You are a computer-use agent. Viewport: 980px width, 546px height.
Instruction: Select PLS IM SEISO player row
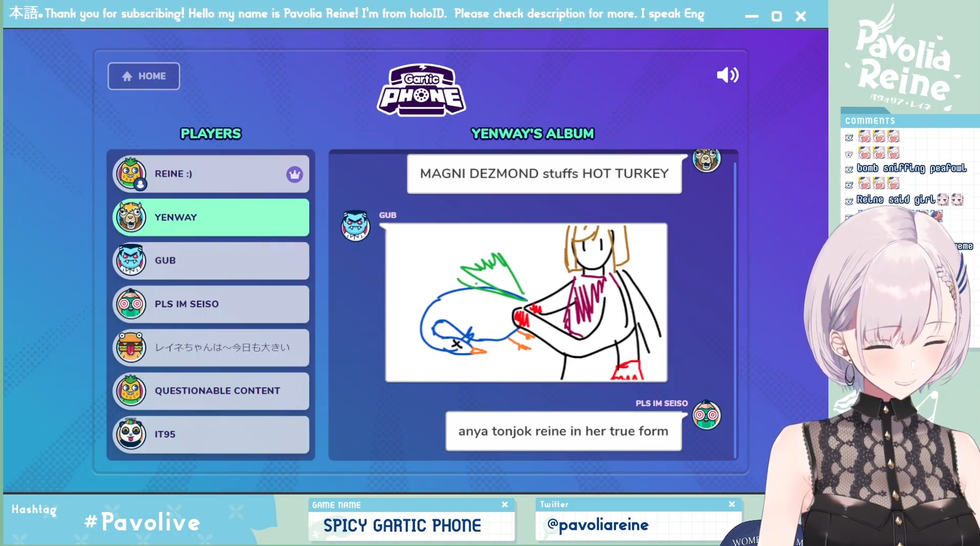tap(211, 304)
